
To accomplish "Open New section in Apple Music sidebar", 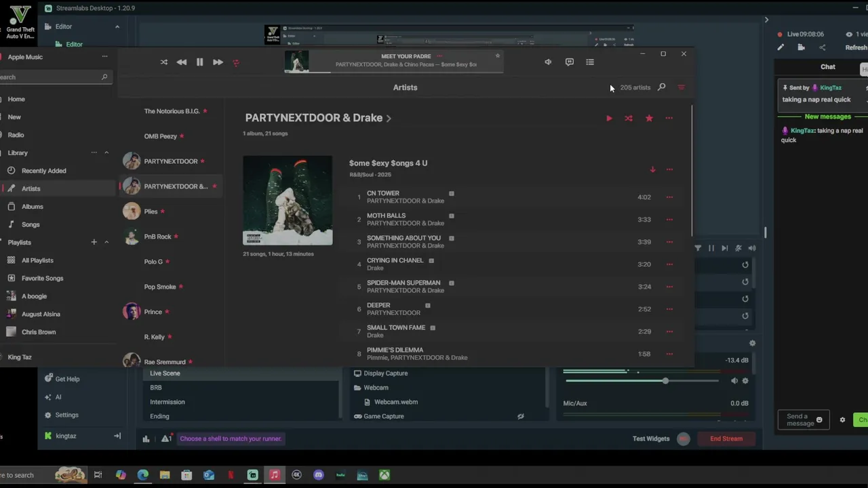I will tap(14, 117).
